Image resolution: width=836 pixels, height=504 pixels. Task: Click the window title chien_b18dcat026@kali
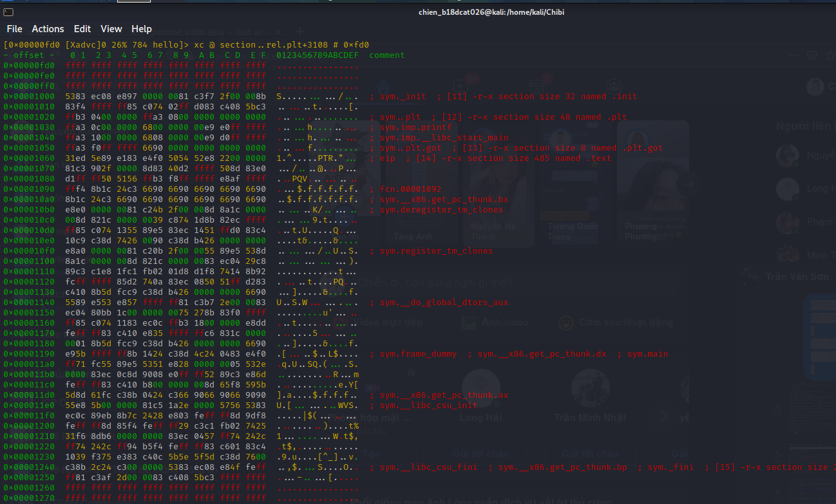483,12
